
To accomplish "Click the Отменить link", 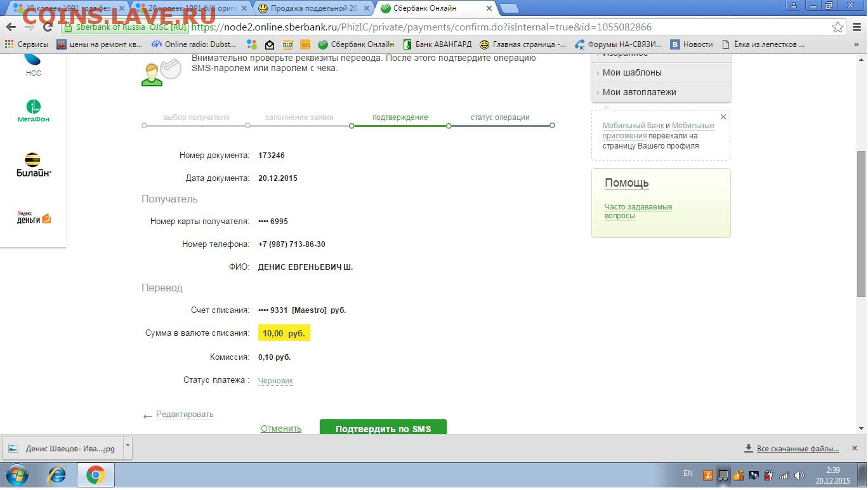I will point(281,428).
